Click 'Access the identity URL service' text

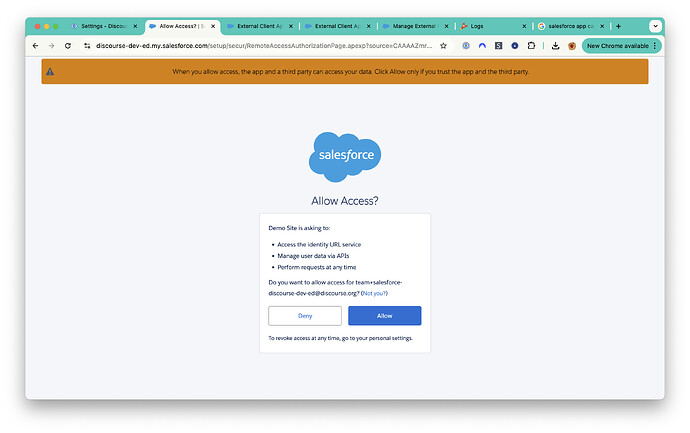coord(319,244)
